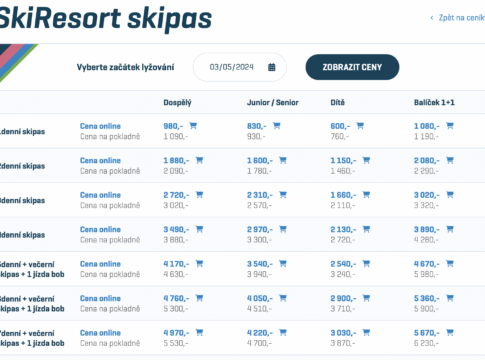This screenshot has width=485, height=360.
Task: Click the Balíček 1+1 column header
Action: (x=434, y=102)
